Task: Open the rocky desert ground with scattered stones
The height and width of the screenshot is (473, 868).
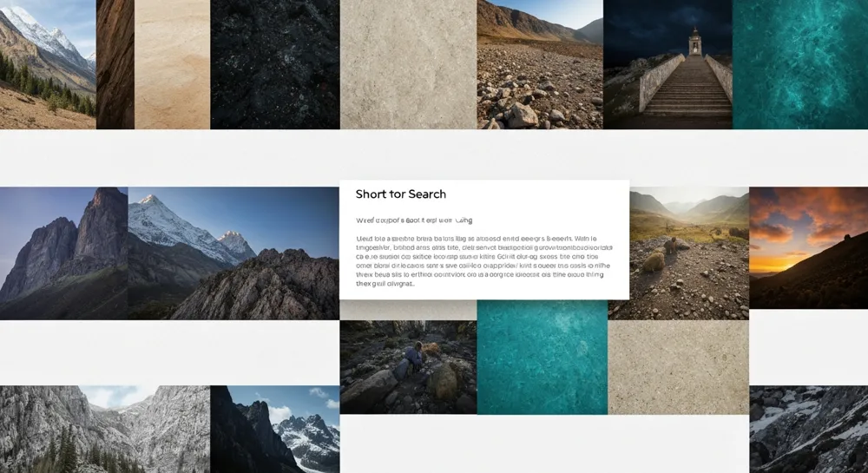Action: click(x=539, y=64)
